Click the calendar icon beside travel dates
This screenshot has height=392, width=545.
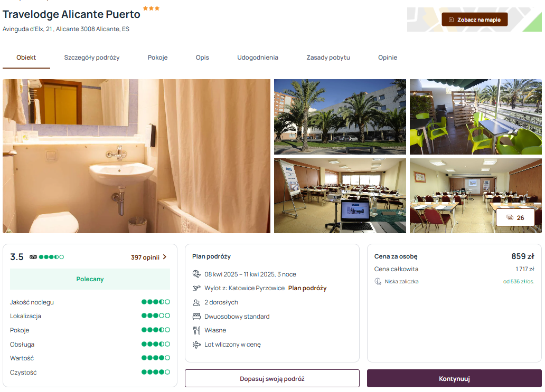point(196,274)
